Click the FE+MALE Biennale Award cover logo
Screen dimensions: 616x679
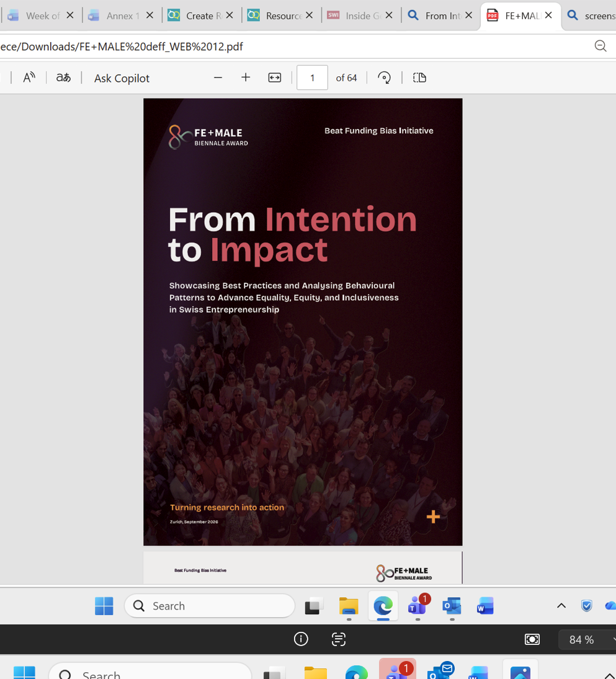click(x=208, y=137)
